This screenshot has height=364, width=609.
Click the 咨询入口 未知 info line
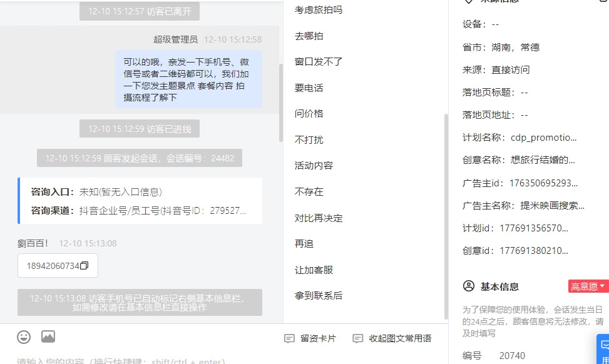tap(96, 192)
